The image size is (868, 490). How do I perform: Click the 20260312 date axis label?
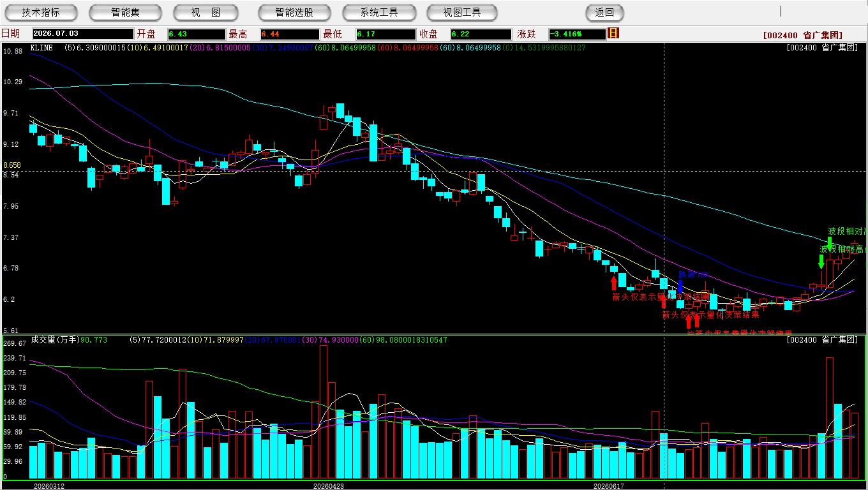[49, 486]
